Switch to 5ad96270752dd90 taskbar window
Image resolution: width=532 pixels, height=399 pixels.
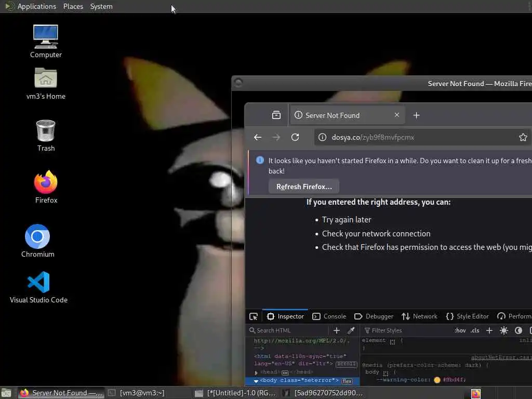coord(324,393)
